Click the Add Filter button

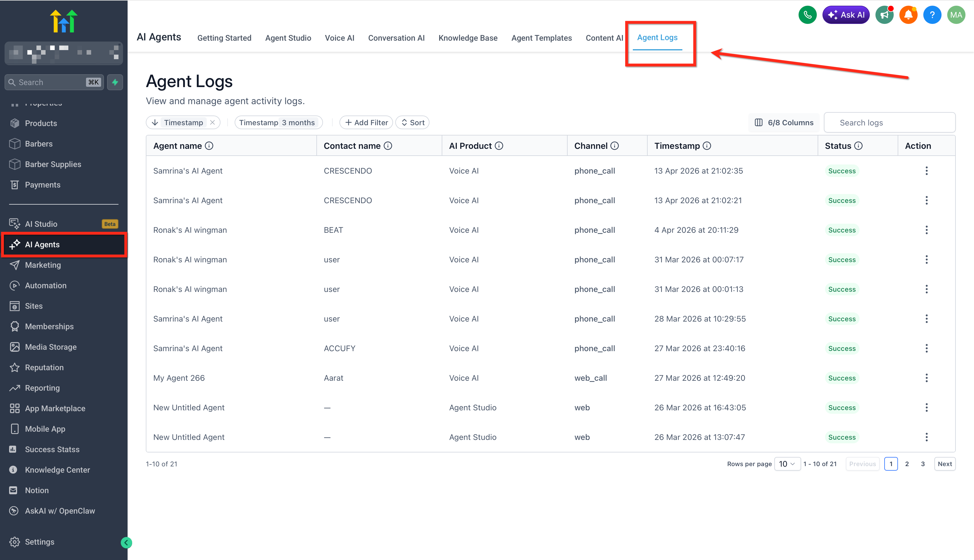[366, 122]
